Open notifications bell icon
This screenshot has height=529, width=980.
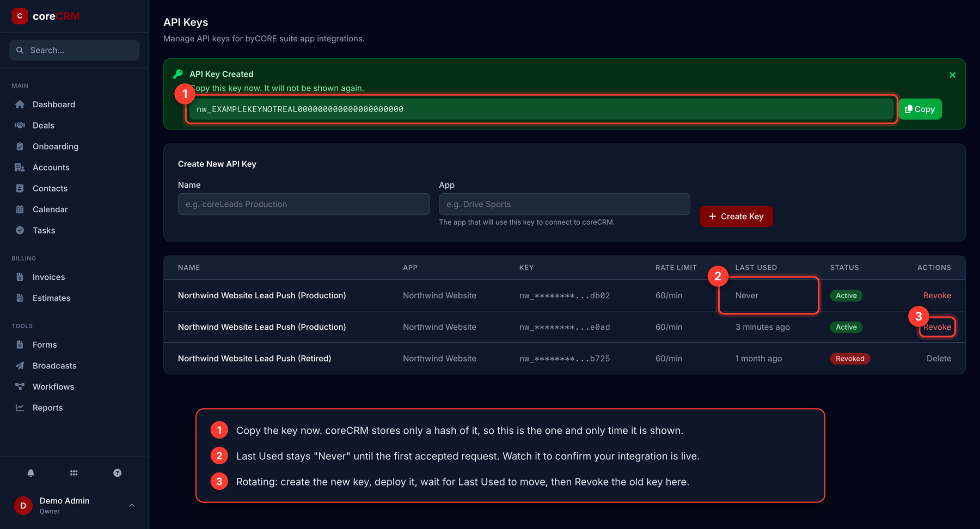click(x=31, y=473)
